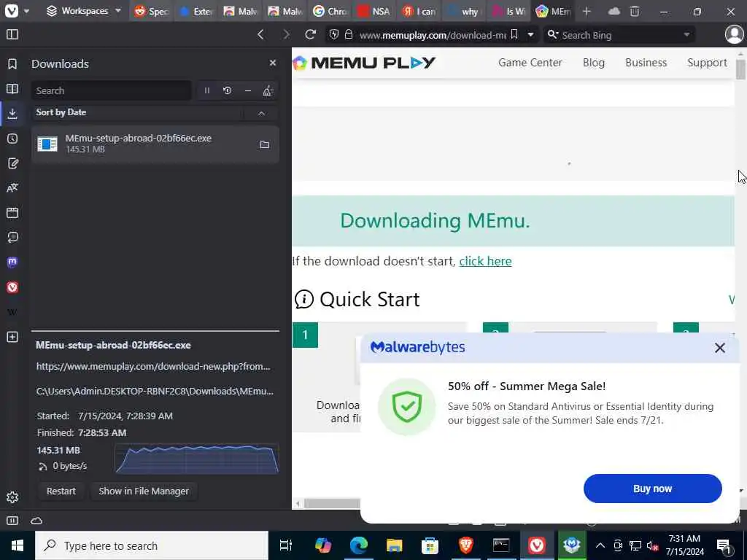
Task: Open the Mastodon web panel
Action: pyautogui.click(x=12, y=262)
